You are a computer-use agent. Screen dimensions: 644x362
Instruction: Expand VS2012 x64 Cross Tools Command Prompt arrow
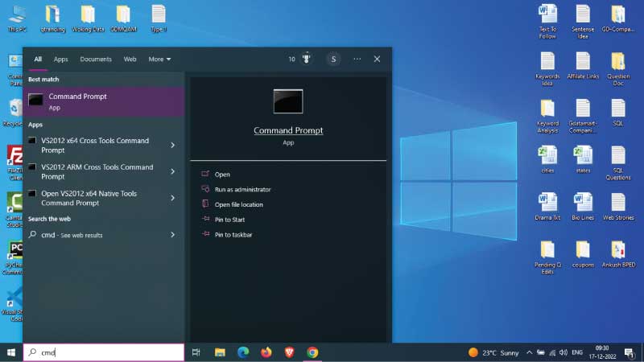click(x=173, y=145)
